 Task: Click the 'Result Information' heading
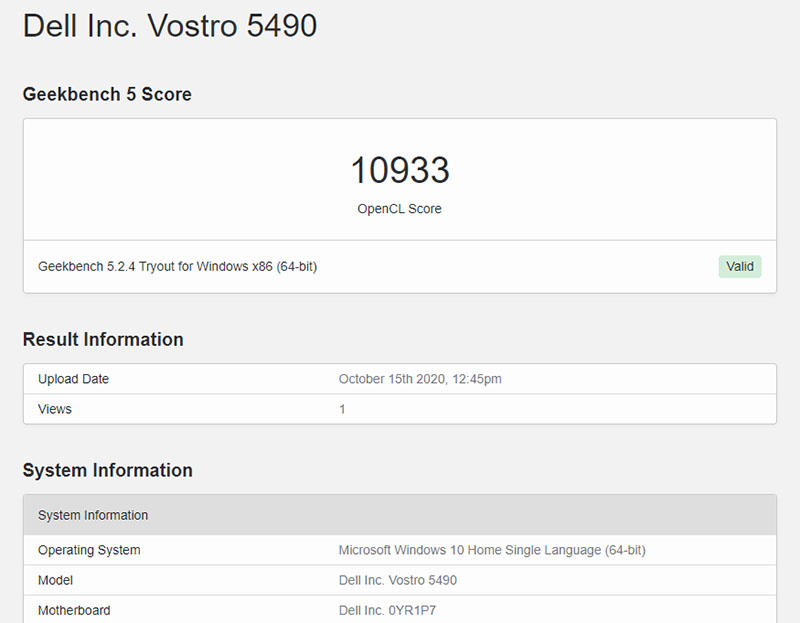pos(103,339)
